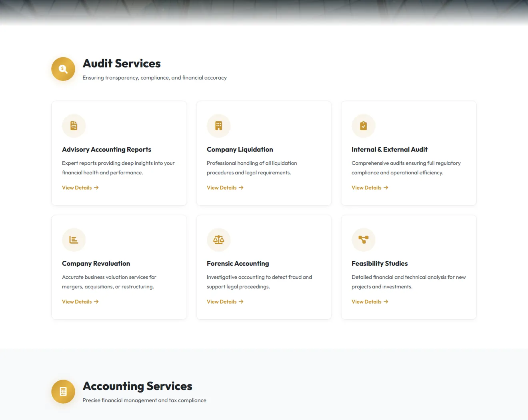528x420 pixels.
Task: Select the Forensic Accounting card title
Action: (x=238, y=264)
